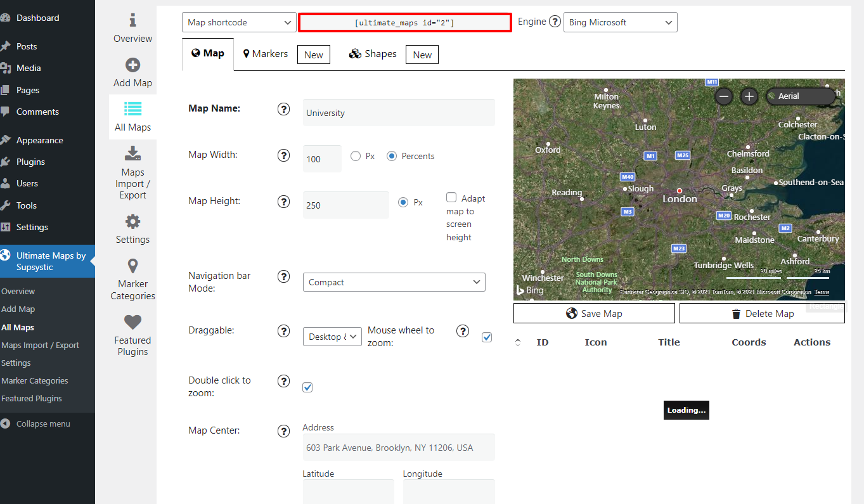864x504 pixels.
Task: Open Ultimate Maps by Supsystic menu
Action: (x=48, y=261)
